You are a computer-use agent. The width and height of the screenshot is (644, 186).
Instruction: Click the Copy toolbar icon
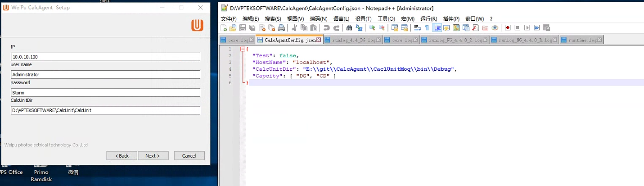304,27
